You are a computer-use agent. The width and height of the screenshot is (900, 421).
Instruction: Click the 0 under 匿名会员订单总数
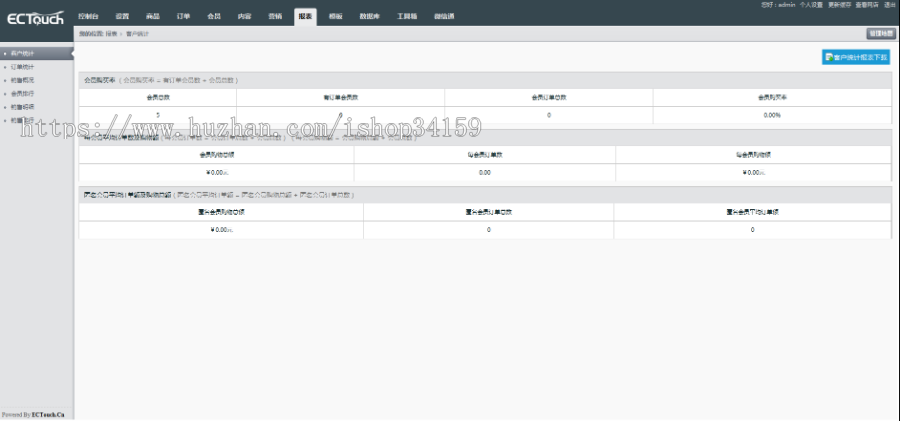488,230
